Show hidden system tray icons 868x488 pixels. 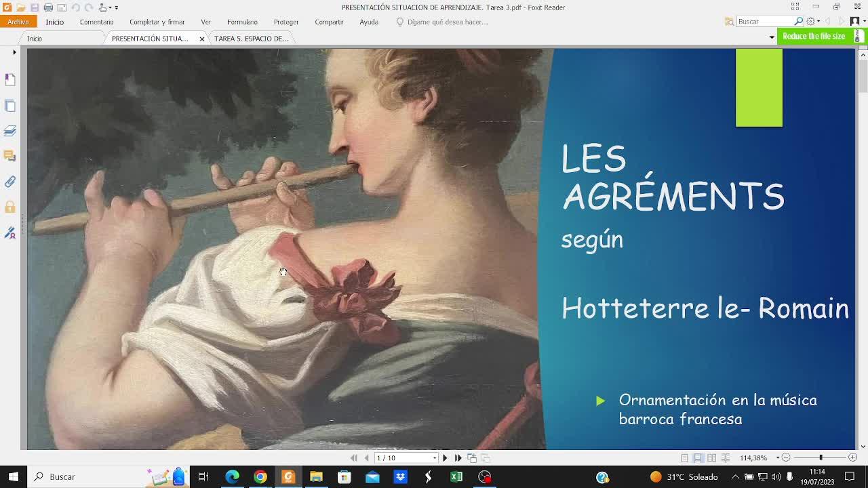(x=735, y=476)
